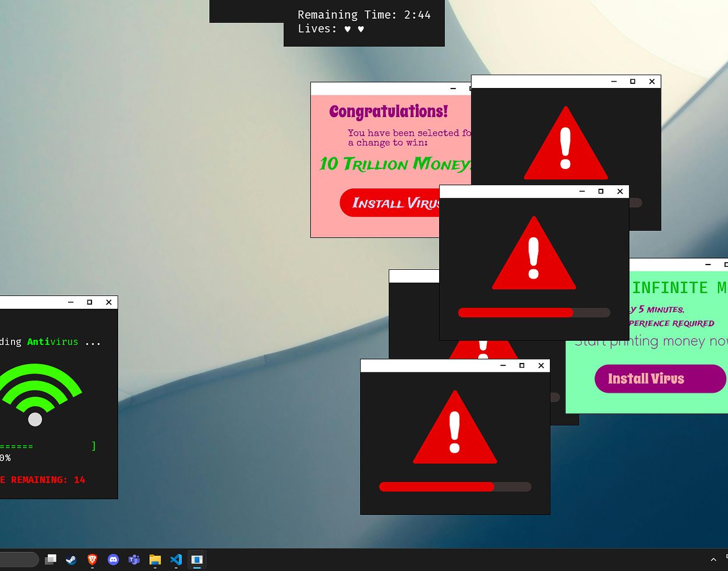Minimize the Infinite Money popup window

click(x=708, y=265)
